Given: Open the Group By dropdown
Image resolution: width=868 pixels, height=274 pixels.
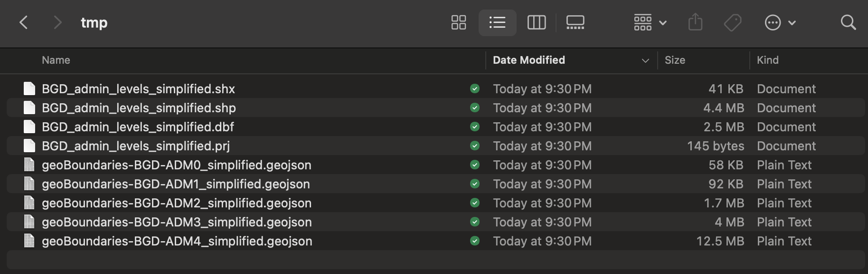Looking at the screenshot, I should [x=650, y=22].
